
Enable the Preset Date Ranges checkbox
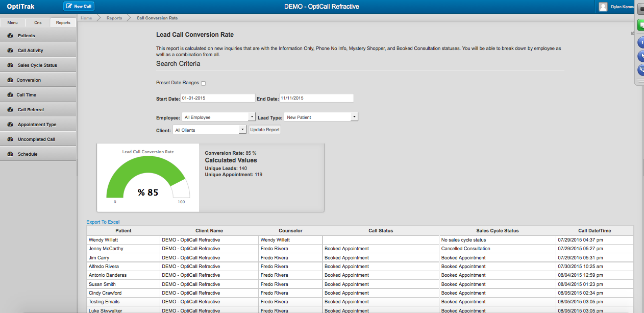pyautogui.click(x=204, y=83)
